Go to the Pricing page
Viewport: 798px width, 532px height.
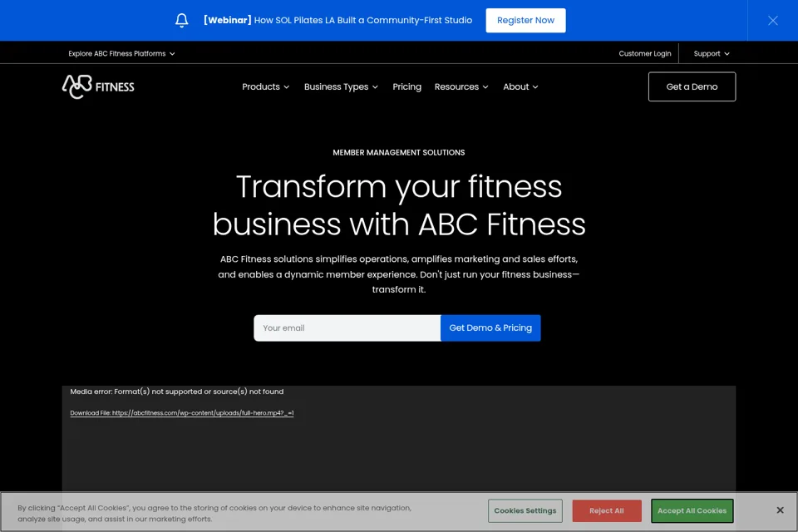point(406,86)
